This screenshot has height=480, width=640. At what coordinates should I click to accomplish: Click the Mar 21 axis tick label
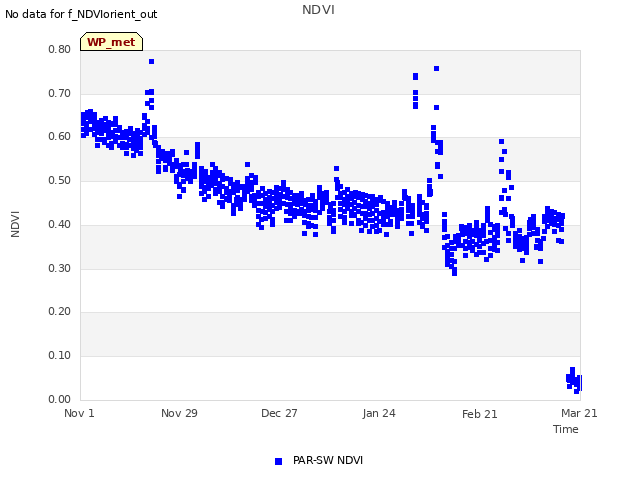tap(579, 413)
